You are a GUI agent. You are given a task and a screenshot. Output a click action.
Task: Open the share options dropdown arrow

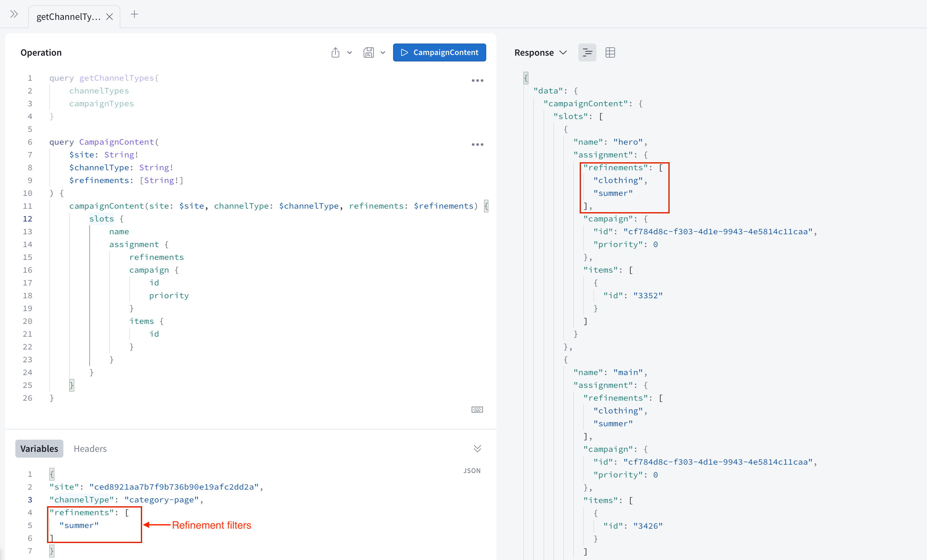pyautogui.click(x=350, y=53)
